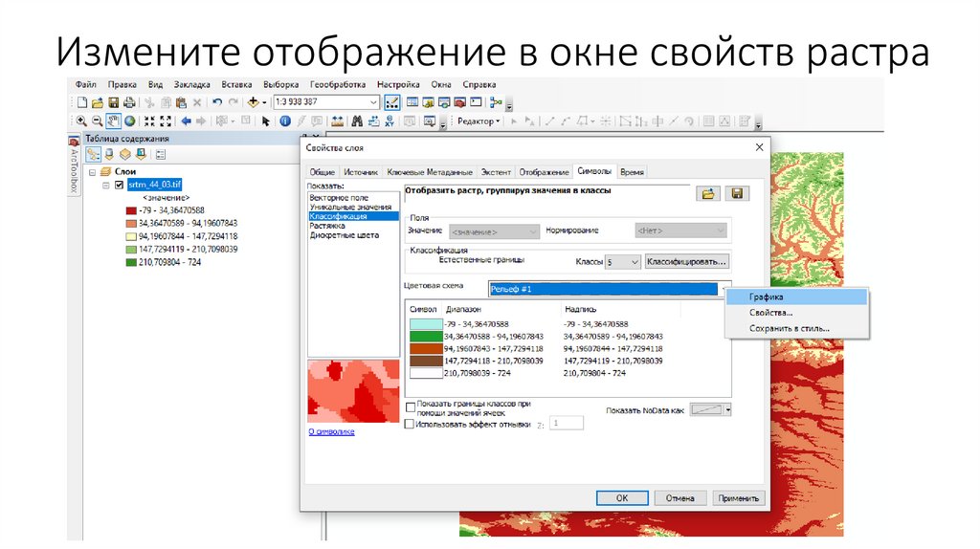Select the Identify tool
This screenshot has width=980, height=549.
285,121
